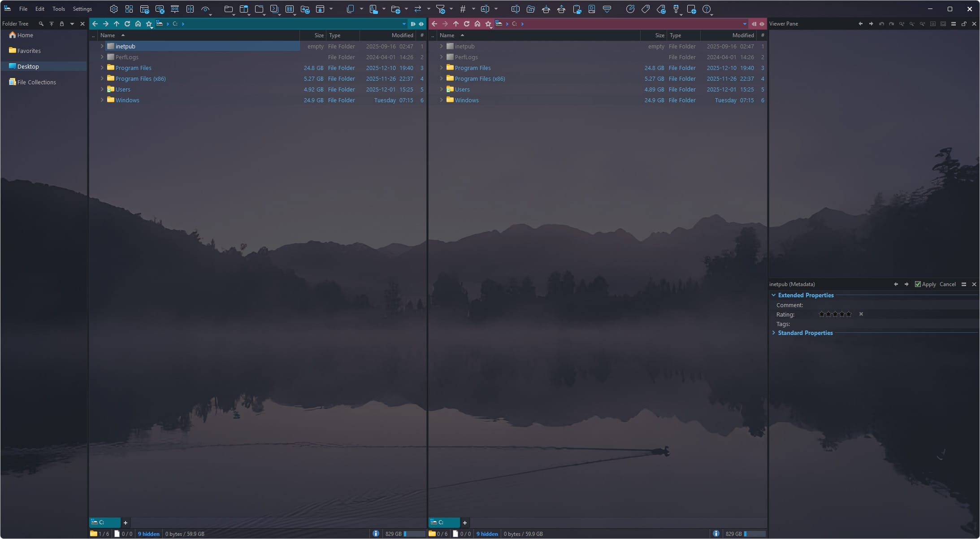The height and width of the screenshot is (539, 980).
Task: Collapse the Extended Properties section
Action: 774,295
